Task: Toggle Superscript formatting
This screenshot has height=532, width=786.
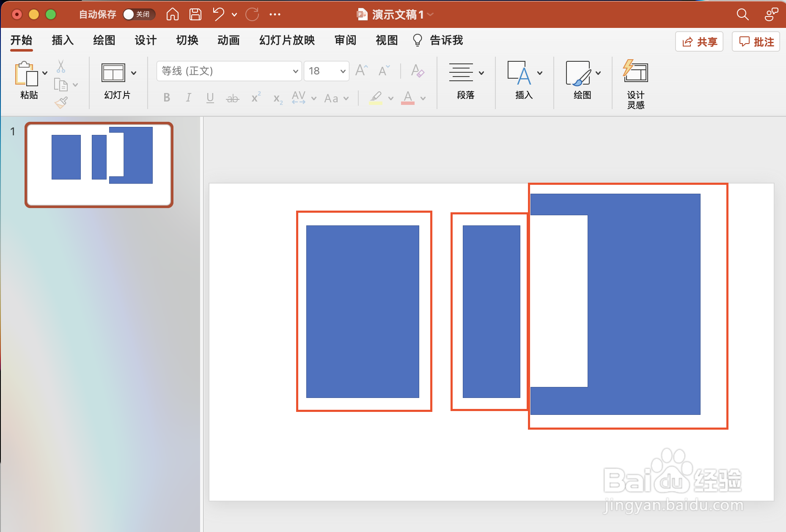Action: (x=256, y=98)
